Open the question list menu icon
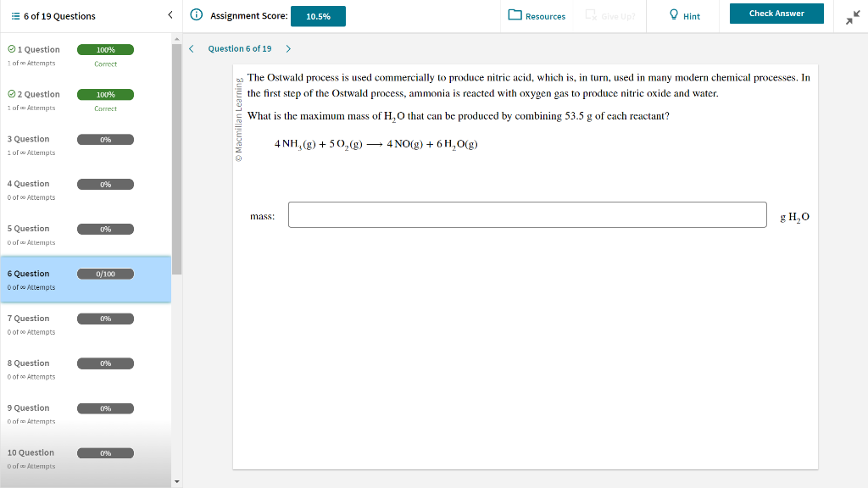868x488 pixels. 15,16
